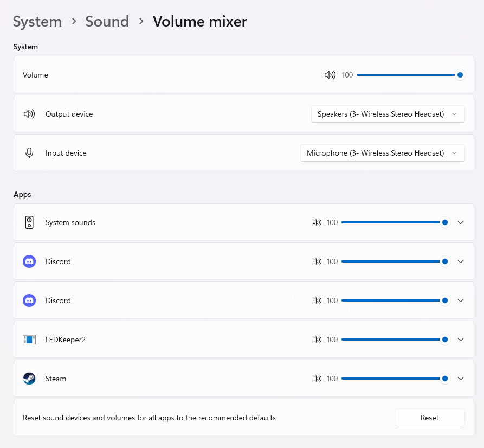
Task: Click the 'Apps' section heading
Action: click(22, 195)
